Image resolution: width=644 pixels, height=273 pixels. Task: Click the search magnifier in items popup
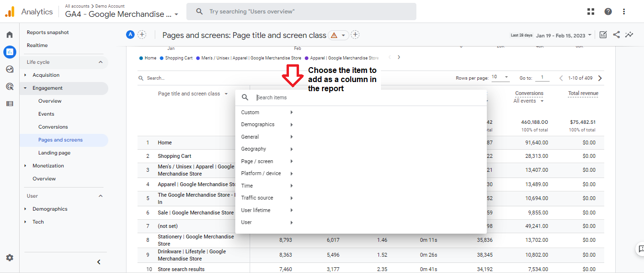245,97
